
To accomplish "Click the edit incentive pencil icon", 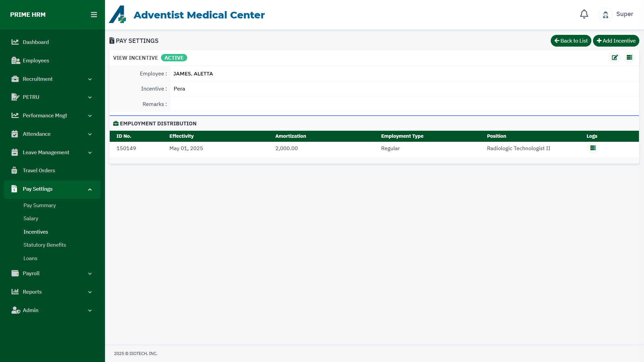I will pyautogui.click(x=614, y=58).
